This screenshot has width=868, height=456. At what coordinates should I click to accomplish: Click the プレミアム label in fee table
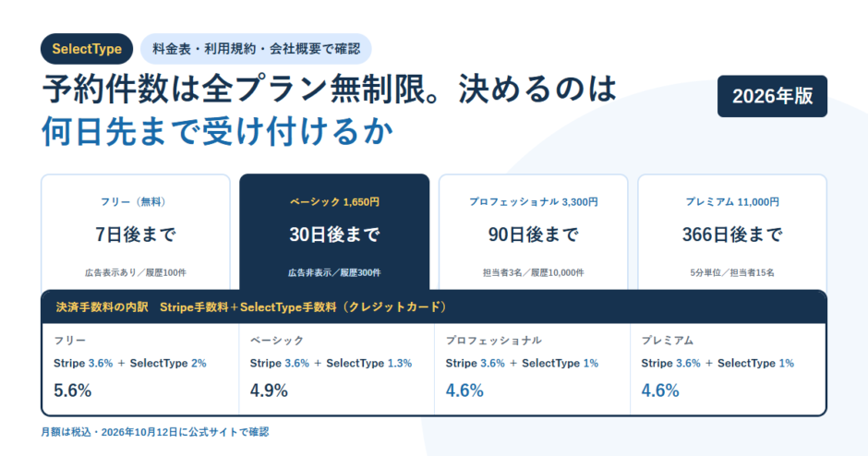coord(668,341)
